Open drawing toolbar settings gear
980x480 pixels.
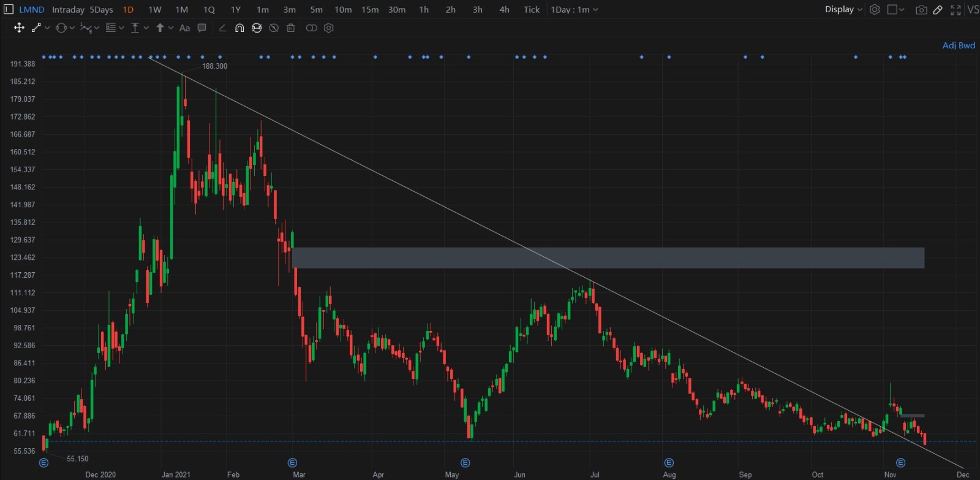coord(329,28)
